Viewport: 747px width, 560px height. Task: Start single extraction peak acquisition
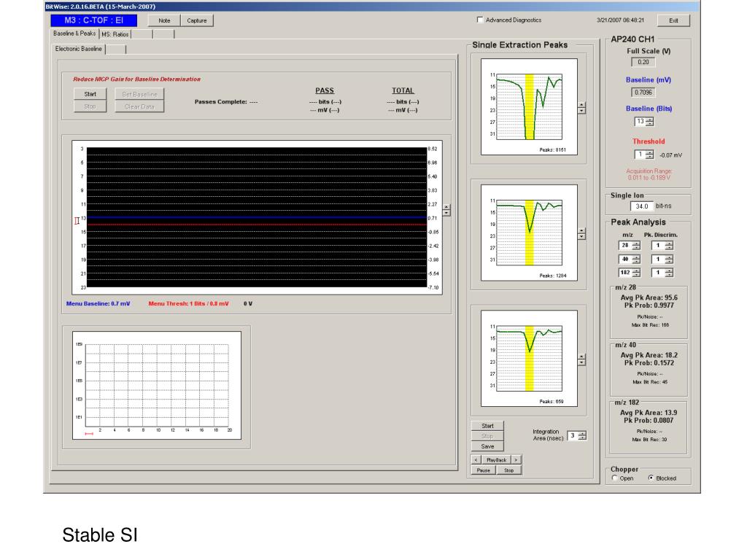pos(487,426)
